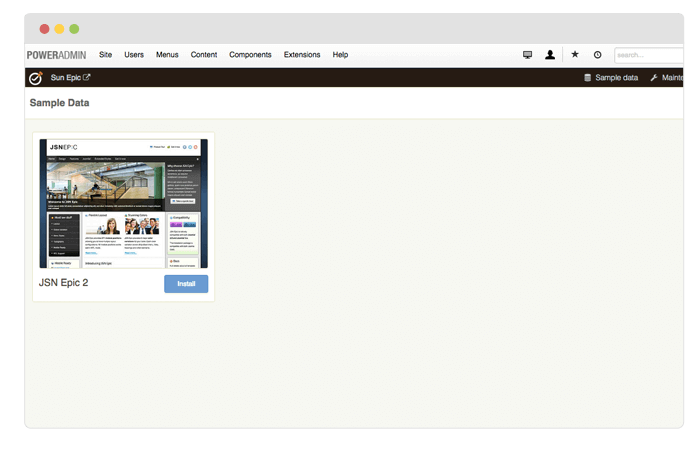700x450 pixels.
Task: Select the JSN Epic 2 preview thumbnail
Action: 123,204
